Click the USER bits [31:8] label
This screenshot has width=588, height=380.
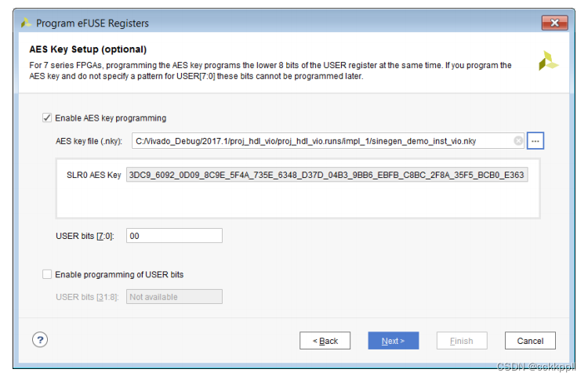87,297
